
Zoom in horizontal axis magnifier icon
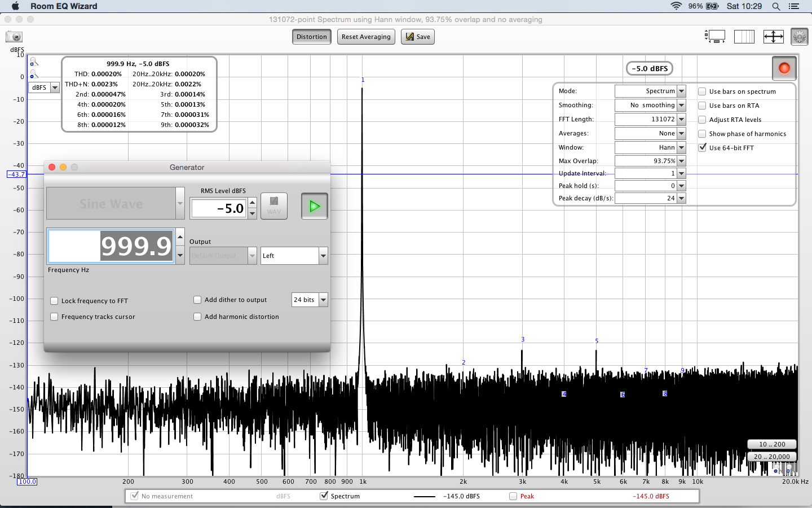791,469
